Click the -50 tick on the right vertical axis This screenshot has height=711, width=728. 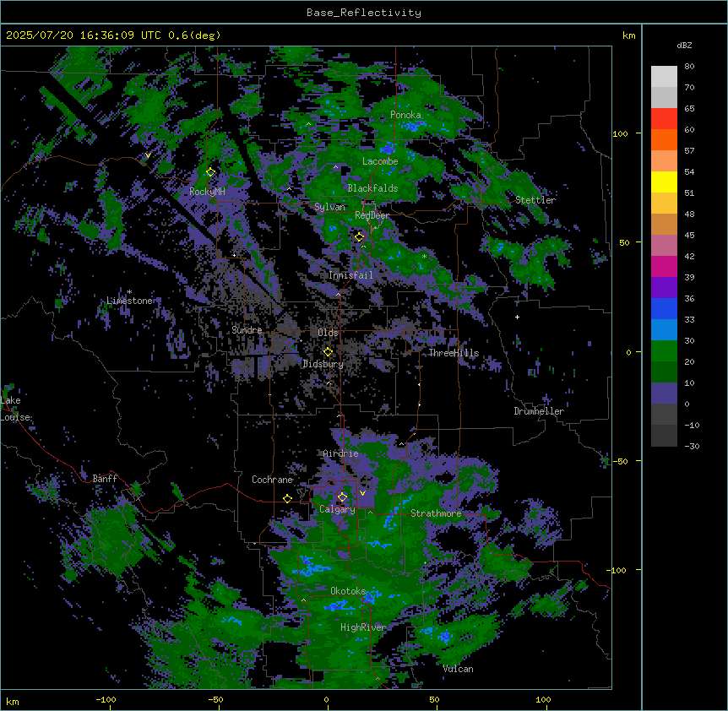620,461
